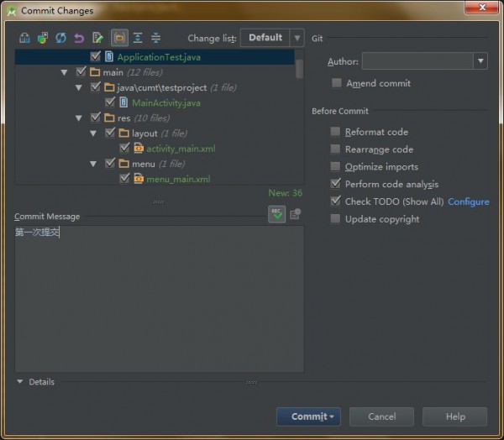Click the layout folder icon
Screen dimensions: 504x440
pos(124,133)
